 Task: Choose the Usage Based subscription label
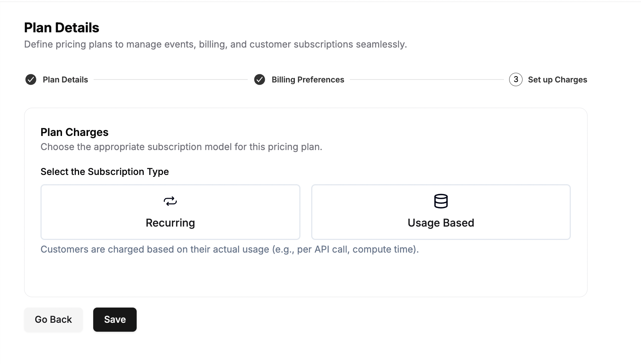pos(441,223)
